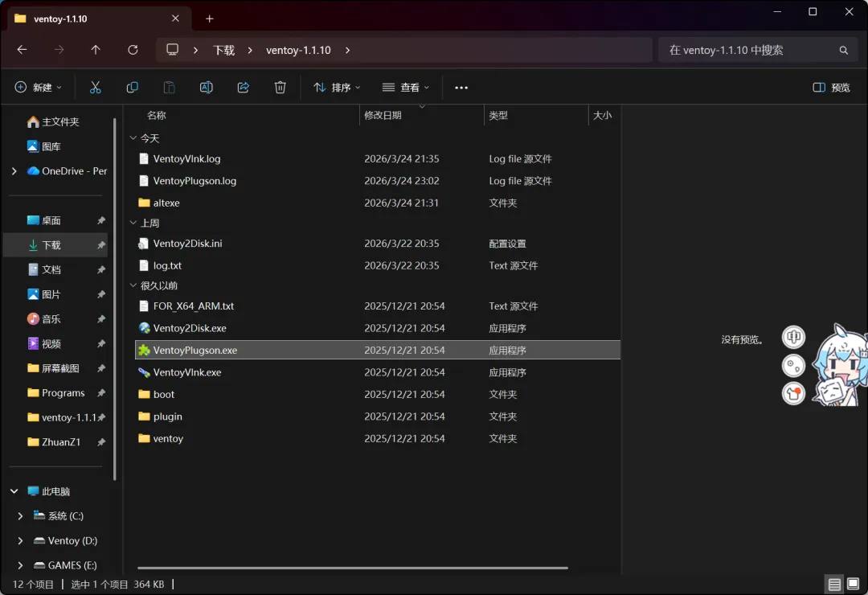Select the Ventoy2Disk.ini settings file icon

[144, 243]
